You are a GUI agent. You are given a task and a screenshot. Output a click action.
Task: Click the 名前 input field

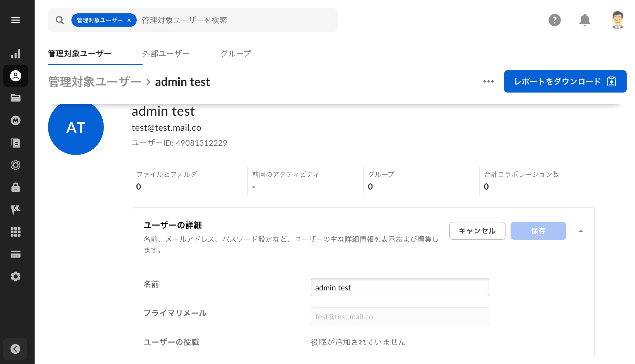click(400, 287)
